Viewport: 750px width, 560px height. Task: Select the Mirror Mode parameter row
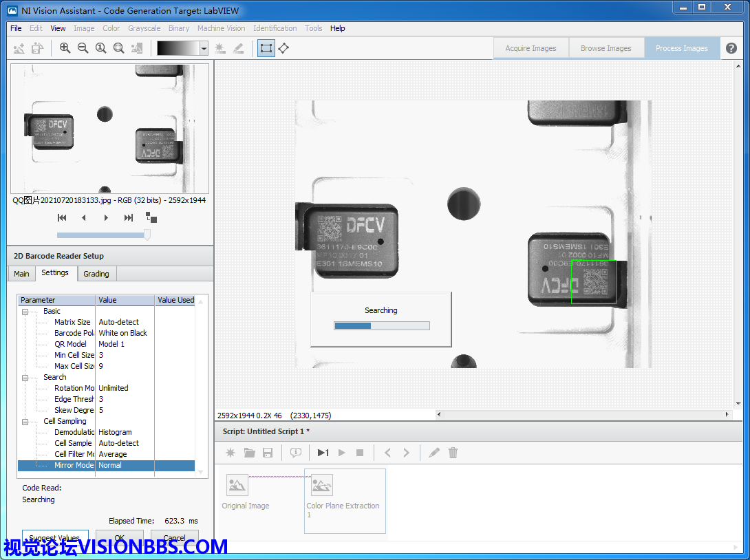pyautogui.click(x=106, y=465)
